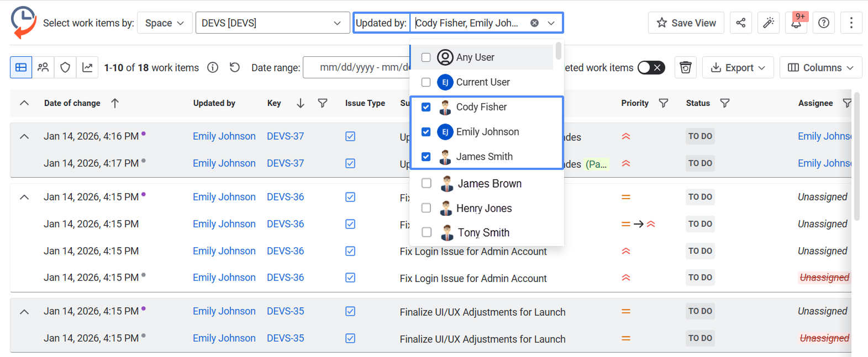Viewport: 868px width, 357px height.
Task: Open the three-dot more options menu
Action: coord(851,23)
